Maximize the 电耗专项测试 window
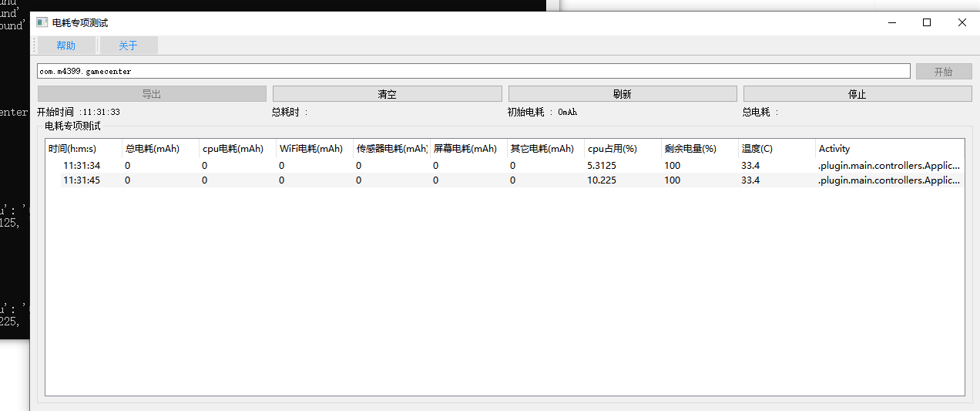Viewport: 980px width, 411px height. coord(927,22)
